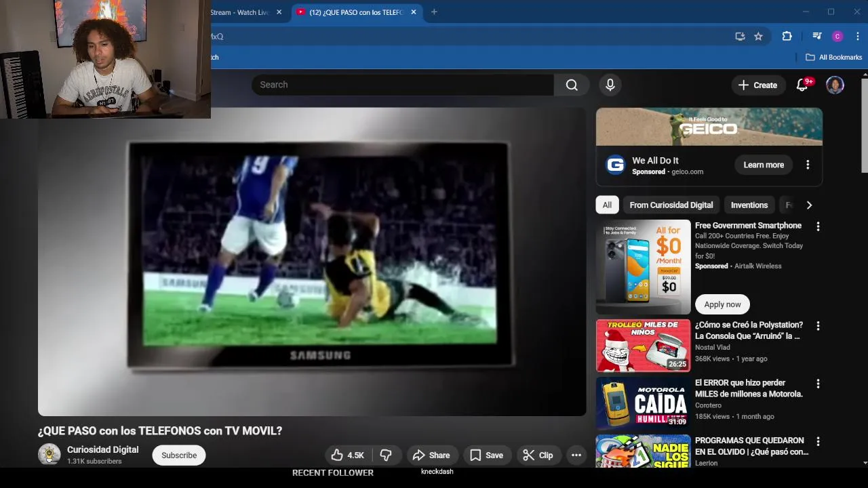
Task: Open options for Motorola video
Action: click(818, 384)
